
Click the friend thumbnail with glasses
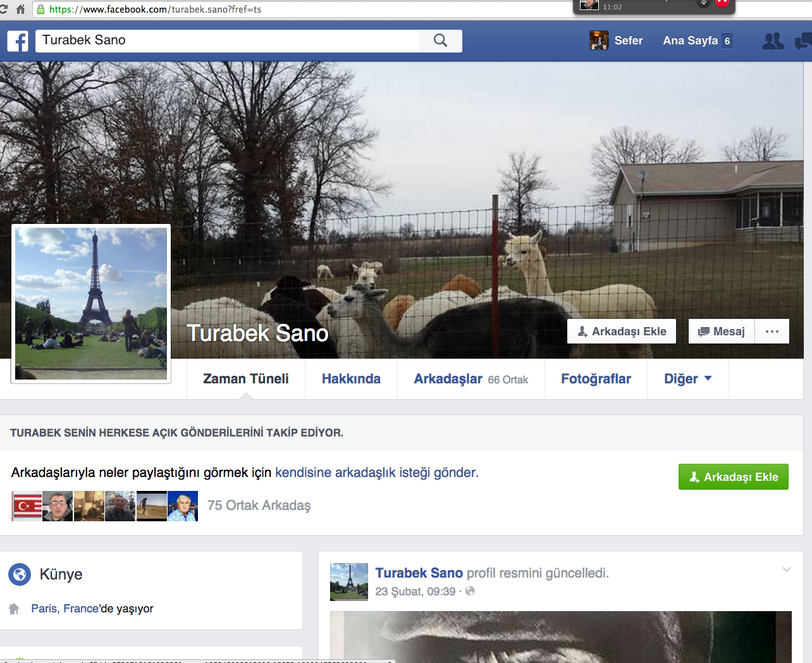58,506
